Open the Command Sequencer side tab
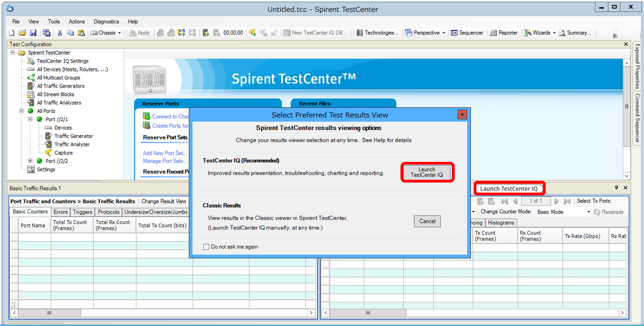This screenshot has height=326, width=644. (x=637, y=117)
